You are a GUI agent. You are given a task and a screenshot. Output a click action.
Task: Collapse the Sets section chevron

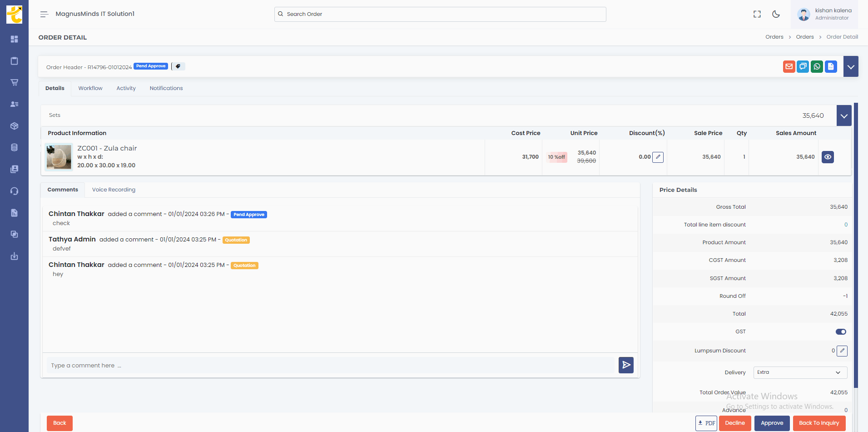click(843, 116)
